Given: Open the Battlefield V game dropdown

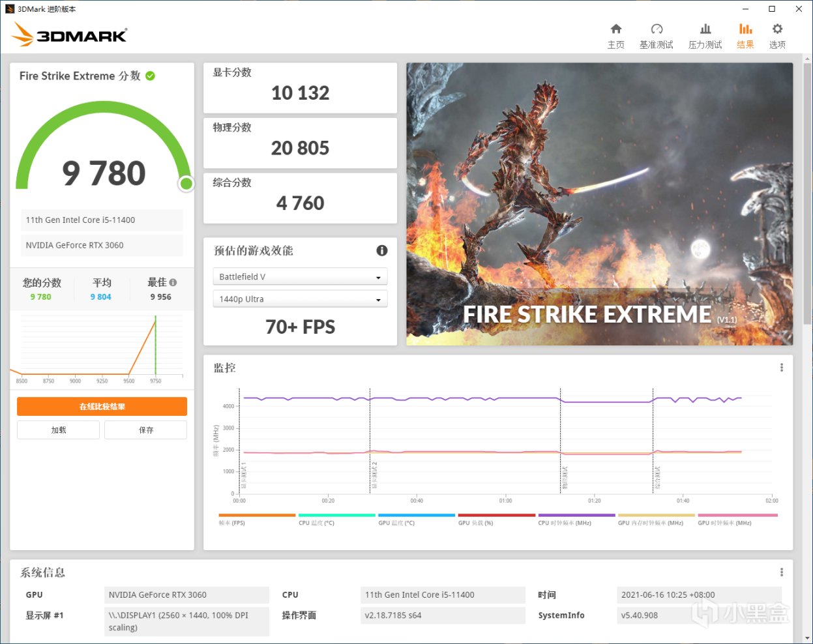Looking at the screenshot, I should coord(300,276).
